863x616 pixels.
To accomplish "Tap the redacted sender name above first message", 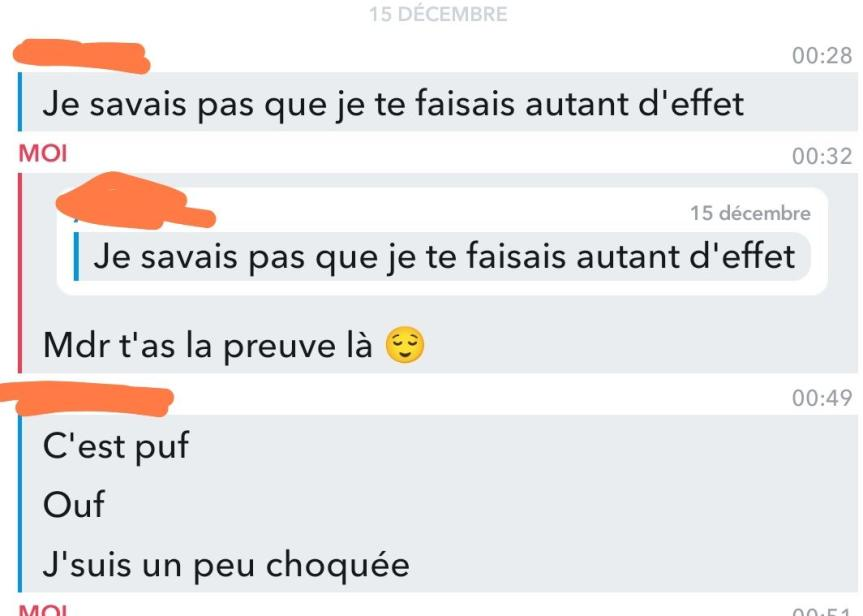I will [81, 56].
